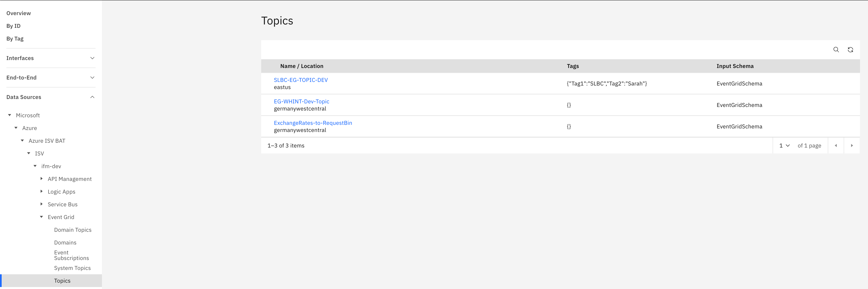Click the refresh icon above the table

coord(850,50)
